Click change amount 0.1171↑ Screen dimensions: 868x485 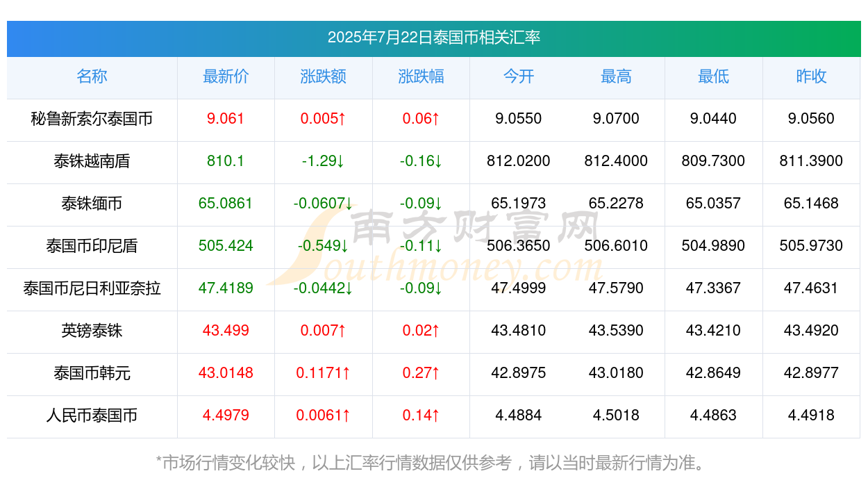[x=323, y=373]
